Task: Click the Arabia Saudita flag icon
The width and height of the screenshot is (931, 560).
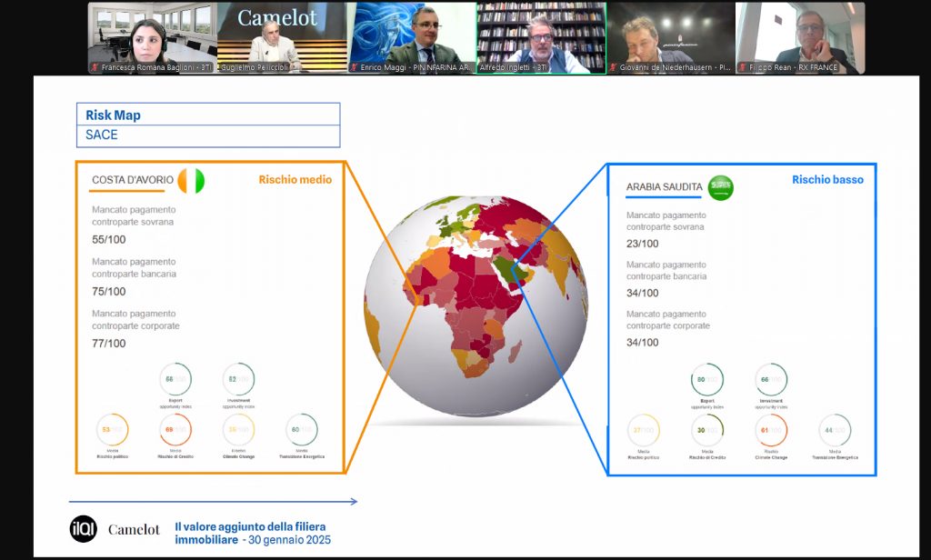Action: point(721,187)
